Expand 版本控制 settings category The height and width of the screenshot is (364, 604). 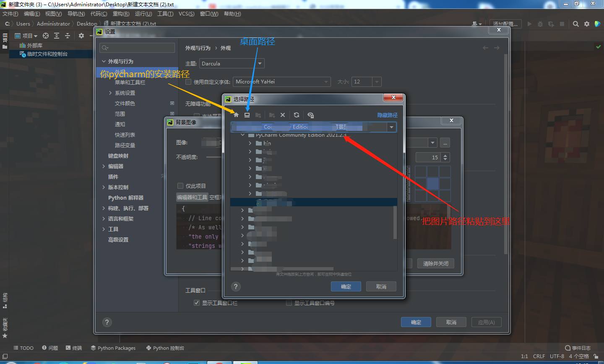[104, 187]
